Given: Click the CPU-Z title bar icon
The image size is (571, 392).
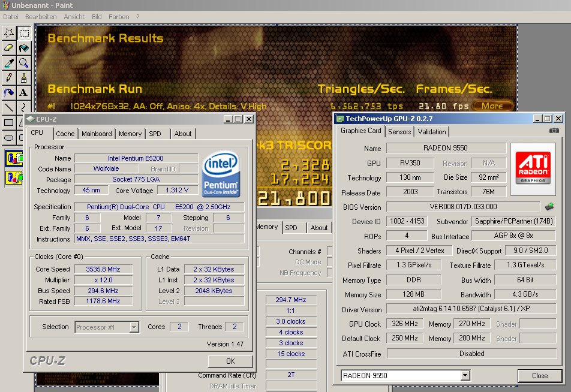Looking at the screenshot, I should (31, 119).
